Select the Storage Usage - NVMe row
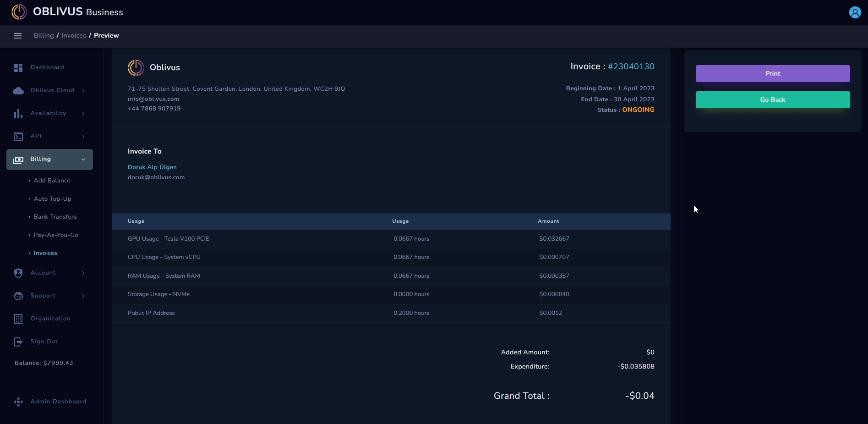Image resolution: width=868 pixels, height=424 pixels. click(x=391, y=294)
